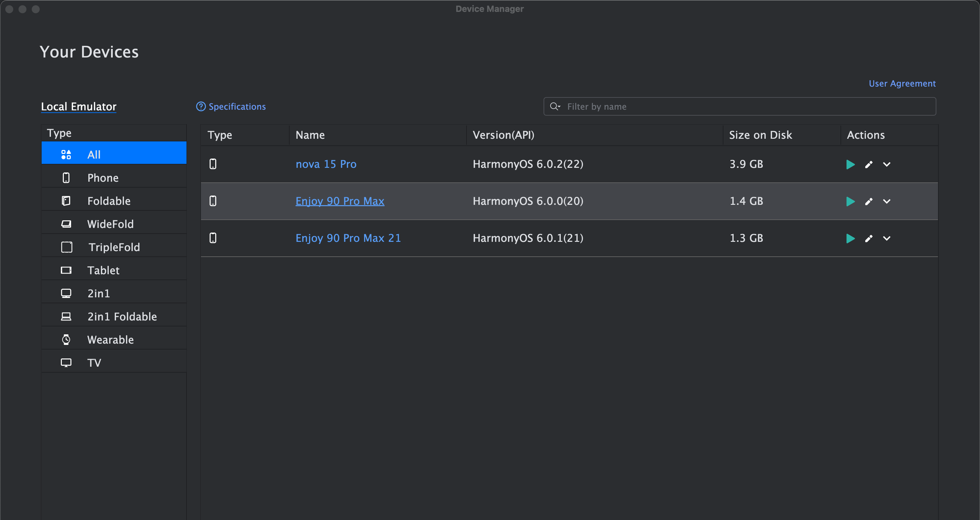Open the Enjoy 90 Pro Max device link

(340, 201)
